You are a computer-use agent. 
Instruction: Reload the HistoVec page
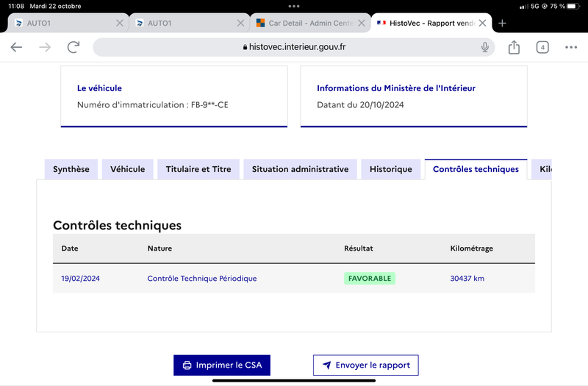[x=73, y=47]
